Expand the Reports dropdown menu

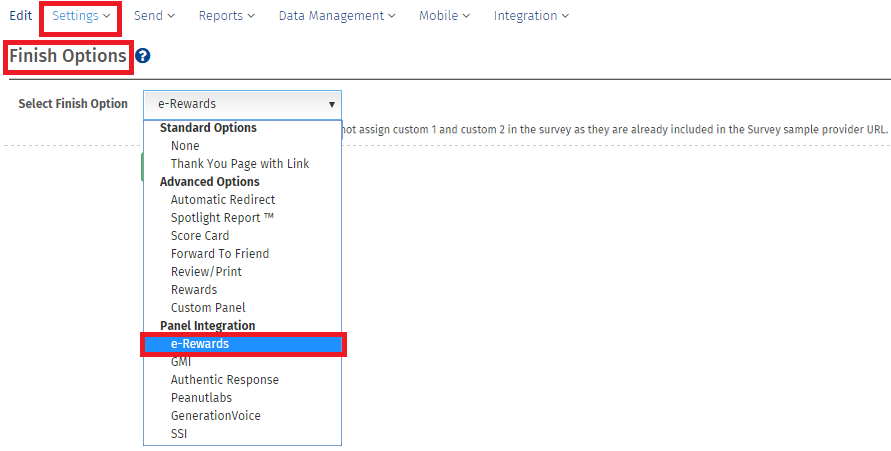click(226, 16)
